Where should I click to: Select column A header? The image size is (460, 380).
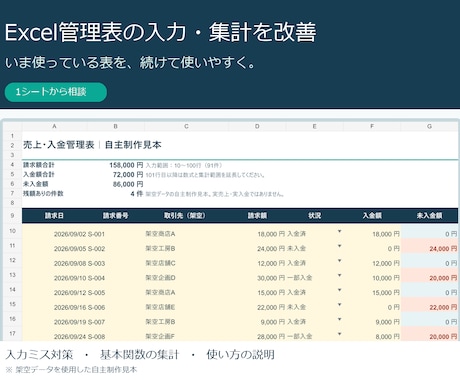click(x=54, y=126)
